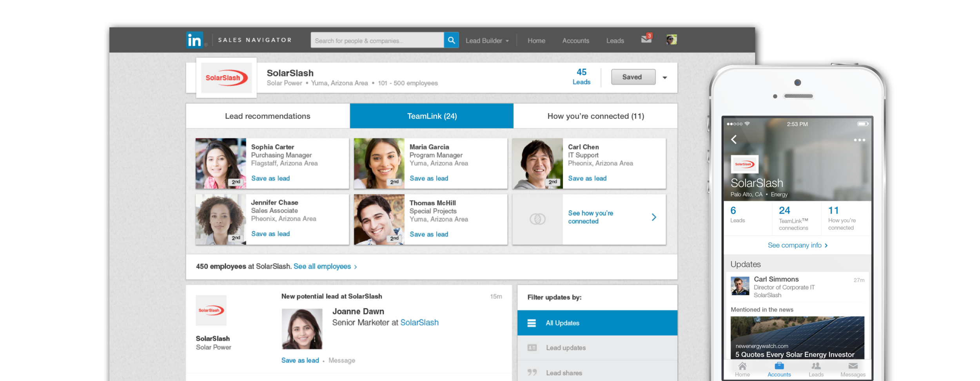Click See how you're connected link
This screenshot has width=980, height=381.
point(591,217)
